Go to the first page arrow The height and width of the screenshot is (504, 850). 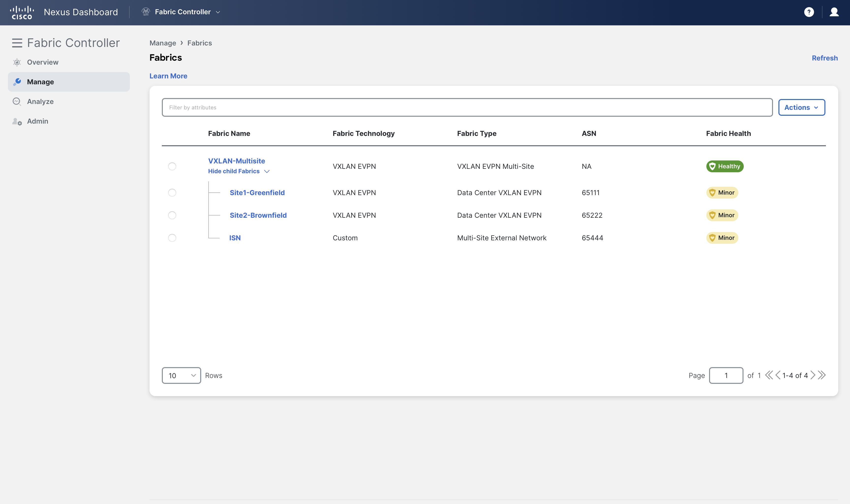769,375
